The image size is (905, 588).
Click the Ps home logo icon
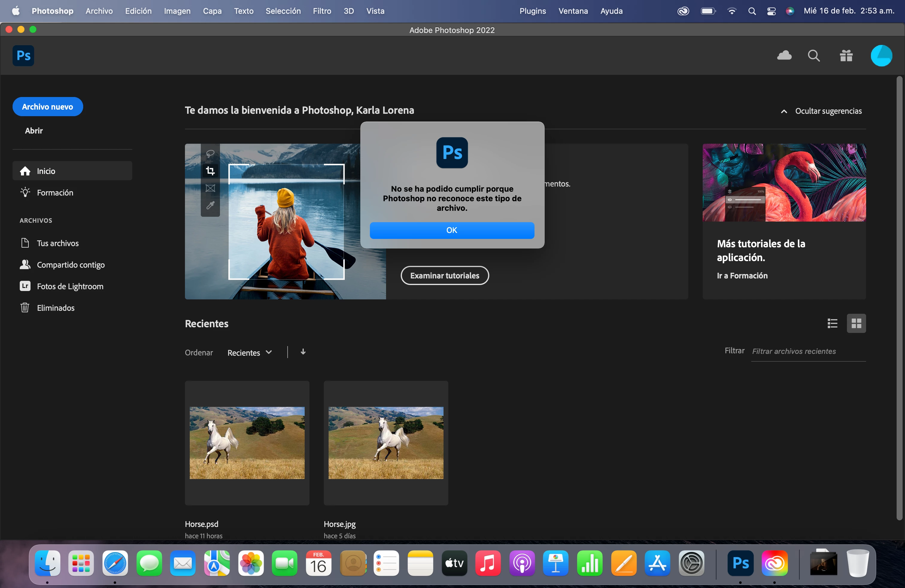(x=24, y=56)
